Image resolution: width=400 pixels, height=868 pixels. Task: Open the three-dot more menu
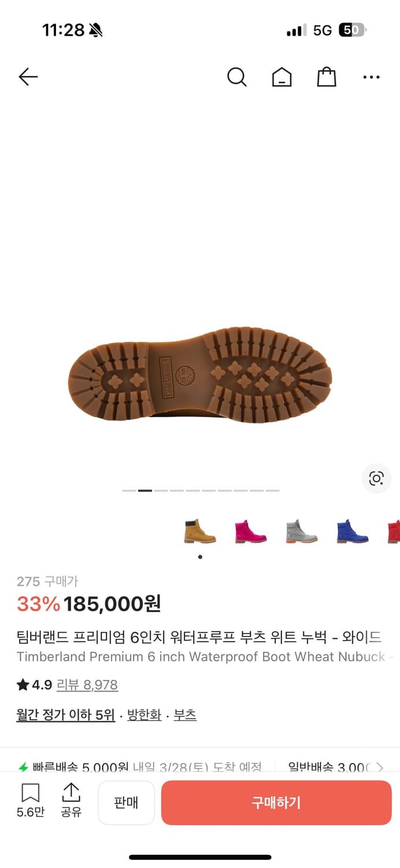[x=371, y=77]
